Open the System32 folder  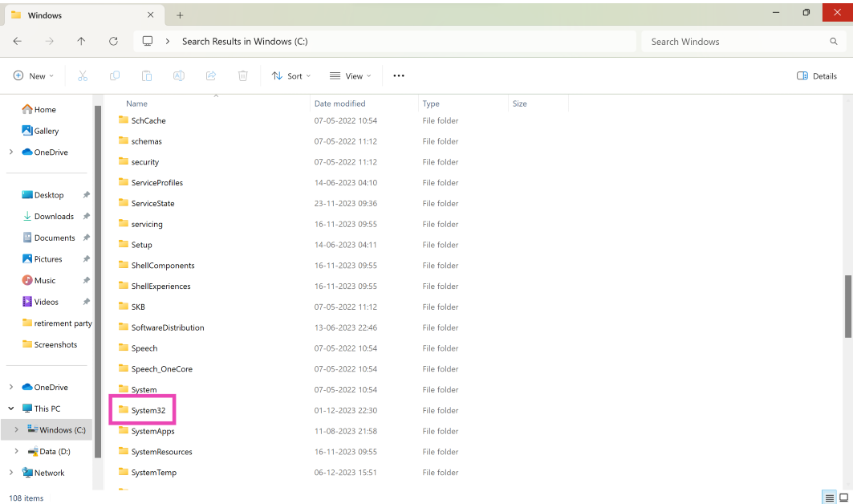point(148,410)
